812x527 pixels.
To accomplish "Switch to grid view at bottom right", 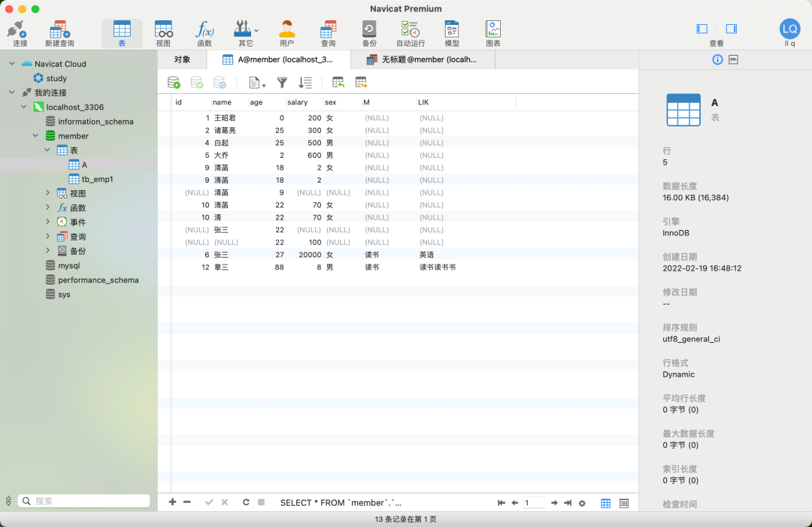I will [605, 503].
